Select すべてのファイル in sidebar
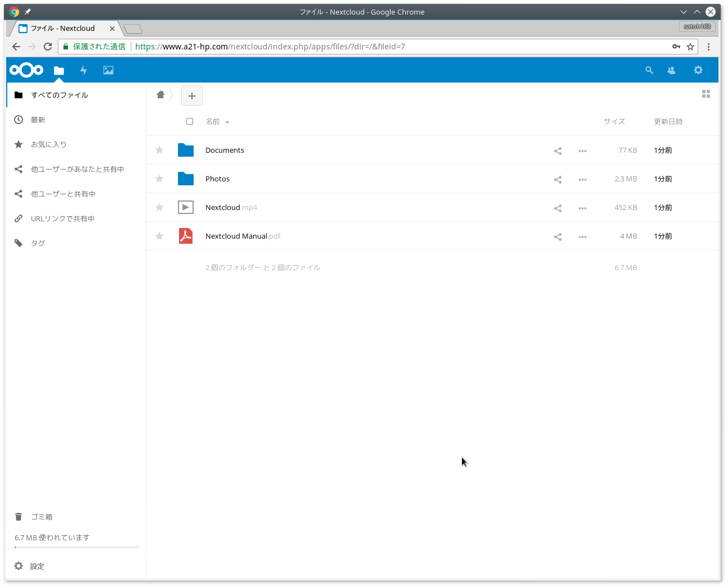The image size is (728, 588). tap(76, 95)
